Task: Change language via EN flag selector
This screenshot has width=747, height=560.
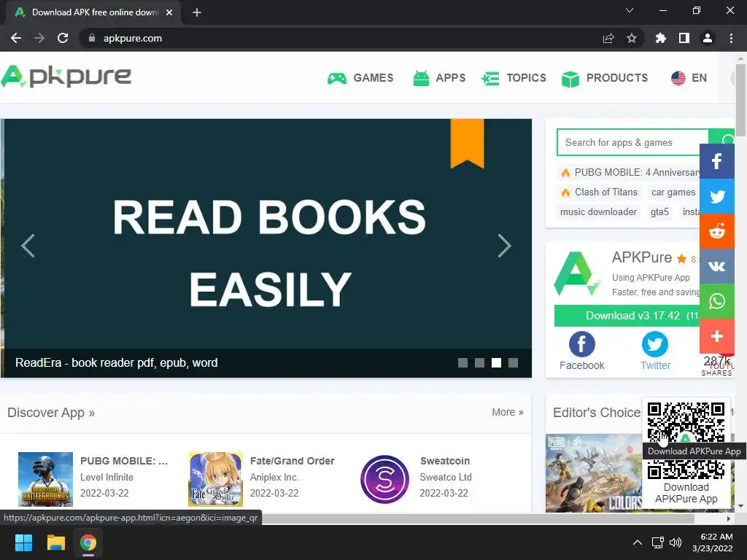Action: pos(689,78)
